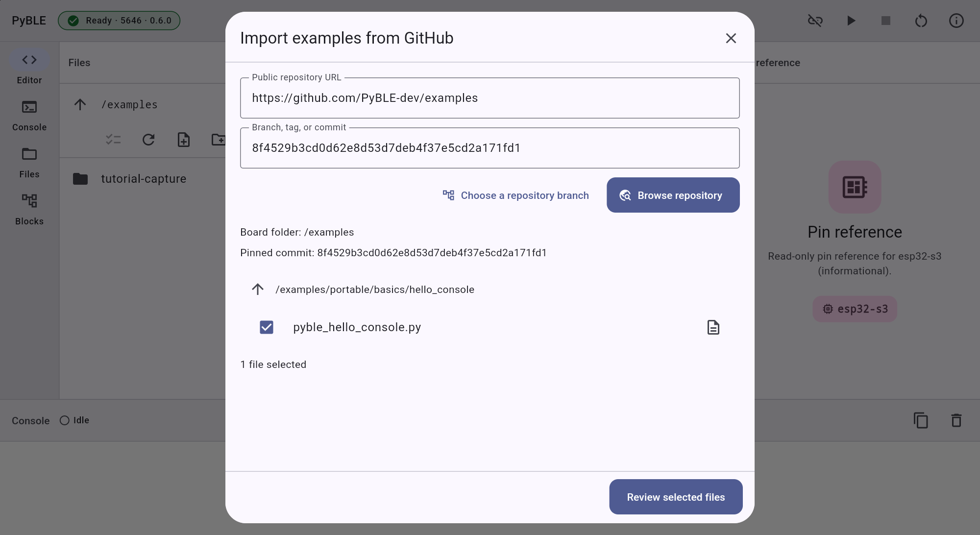Open the Console sidebar panel
This screenshot has height=535, width=980.
(29, 116)
